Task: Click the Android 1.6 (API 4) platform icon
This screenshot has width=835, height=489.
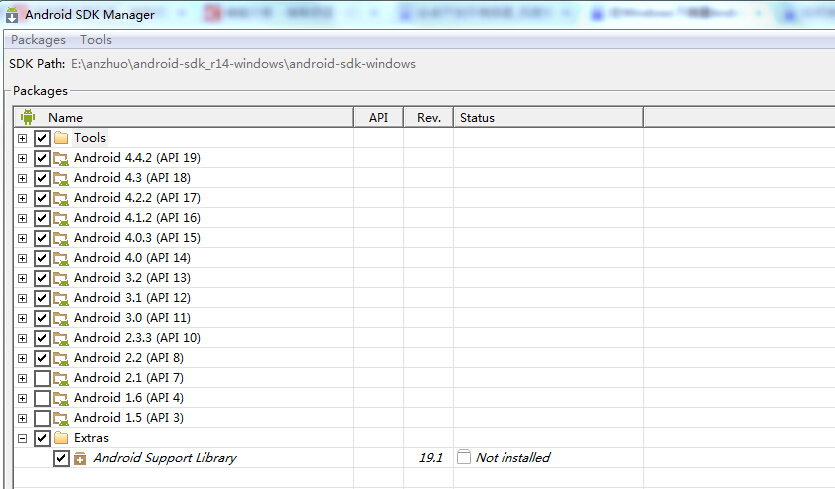Action: pyautogui.click(x=61, y=398)
